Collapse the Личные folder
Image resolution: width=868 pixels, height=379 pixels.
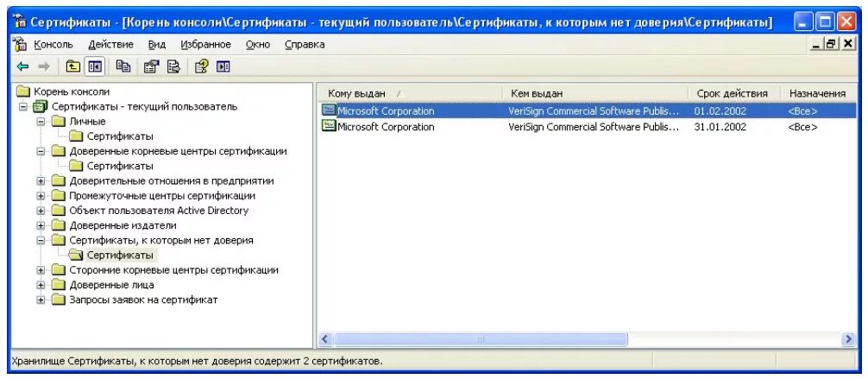pos(41,122)
